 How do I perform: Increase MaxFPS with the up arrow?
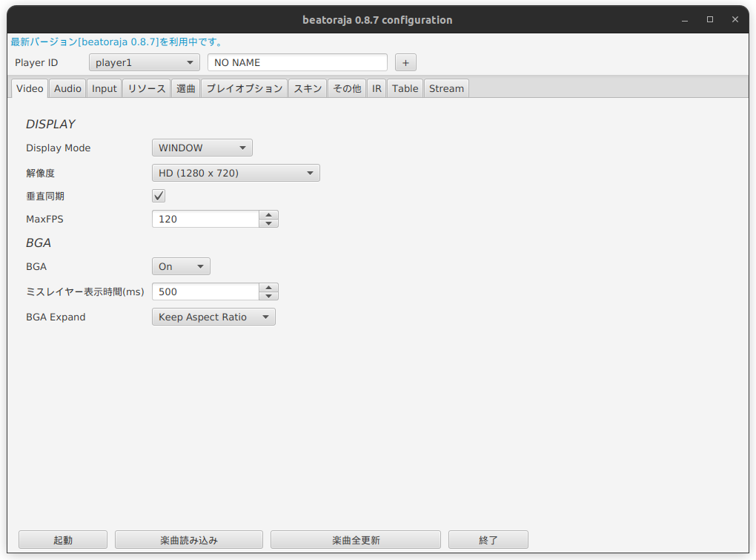point(269,215)
